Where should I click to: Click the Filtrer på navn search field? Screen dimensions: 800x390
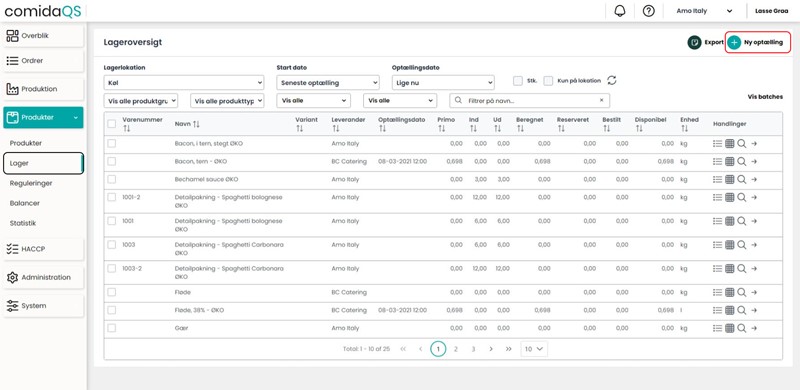(x=529, y=101)
